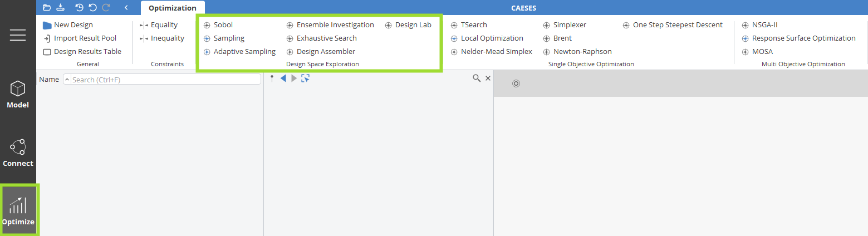Viewport: 868px width, 236px height.
Task: Collapse ribbon with the left chevron
Action: tap(126, 8)
